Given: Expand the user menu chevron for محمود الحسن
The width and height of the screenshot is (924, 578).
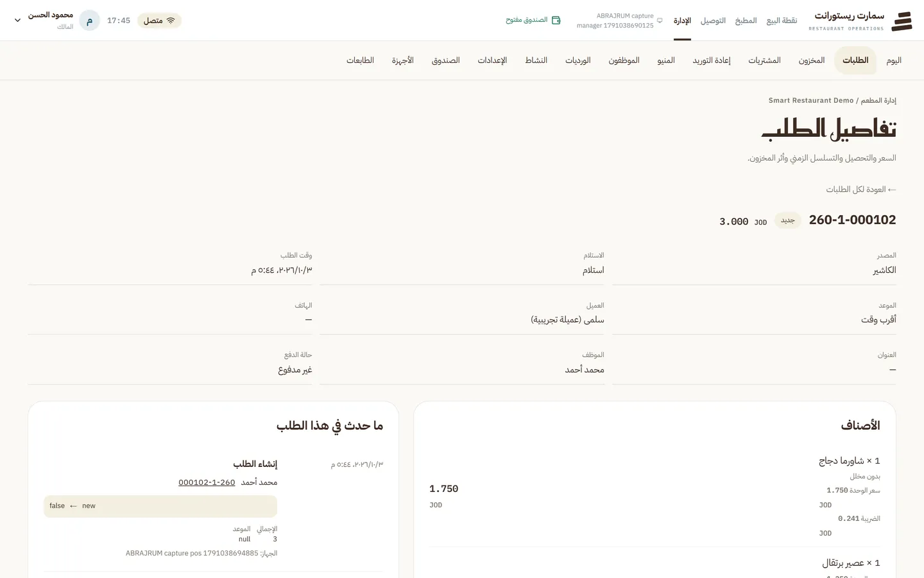Looking at the screenshot, I should tap(17, 21).
